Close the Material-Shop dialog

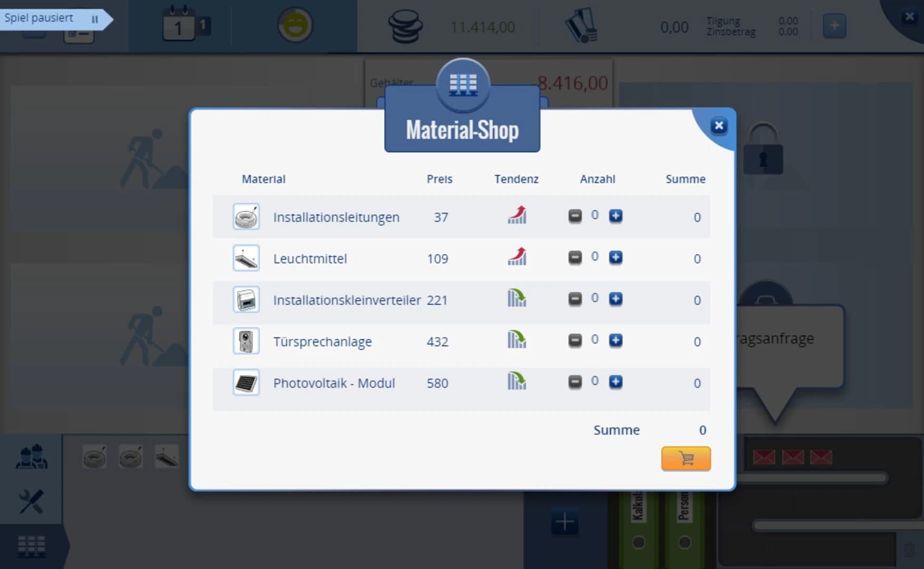point(718,126)
